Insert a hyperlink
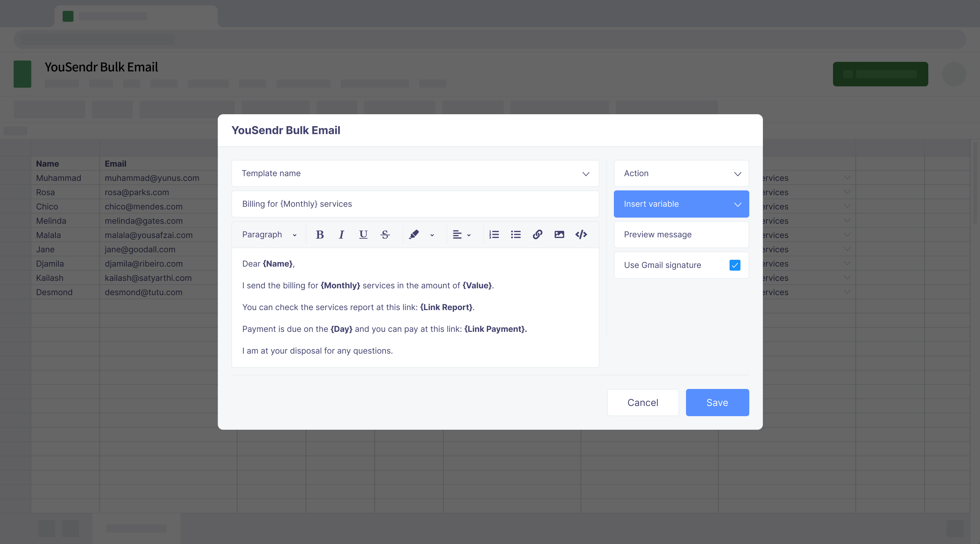The height and width of the screenshot is (544, 980). pos(537,235)
